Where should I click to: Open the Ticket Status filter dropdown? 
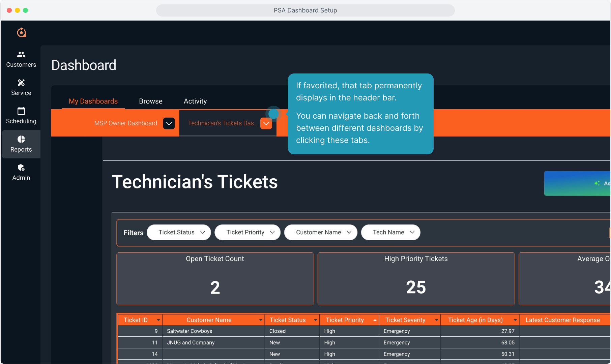(179, 233)
